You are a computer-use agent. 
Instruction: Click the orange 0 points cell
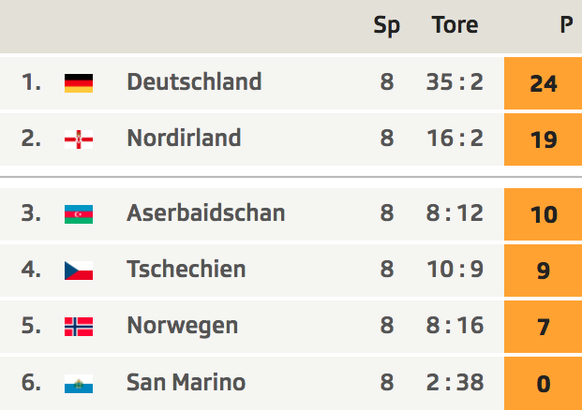click(x=543, y=384)
